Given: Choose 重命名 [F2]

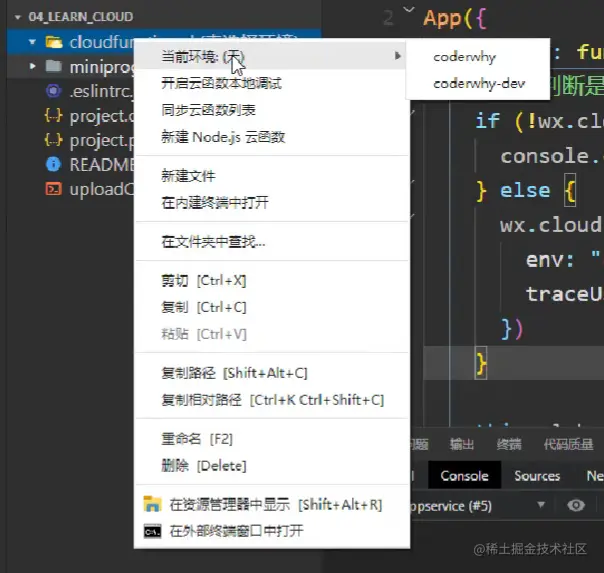Looking at the screenshot, I should point(197,439).
